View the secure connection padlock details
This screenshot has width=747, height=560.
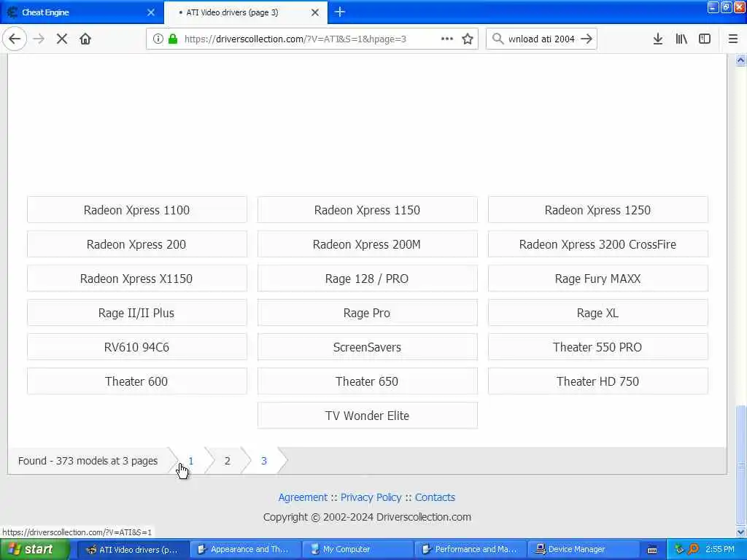[x=173, y=39]
